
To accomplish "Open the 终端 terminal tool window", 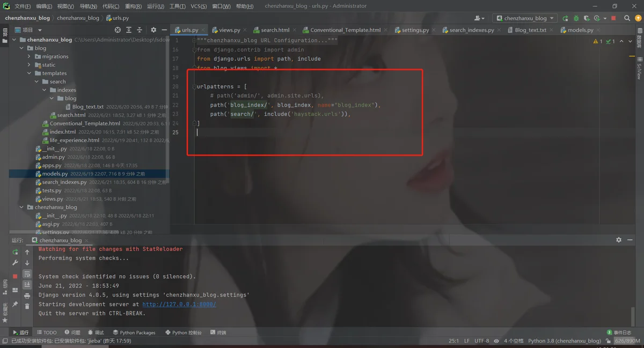I will [218, 332].
